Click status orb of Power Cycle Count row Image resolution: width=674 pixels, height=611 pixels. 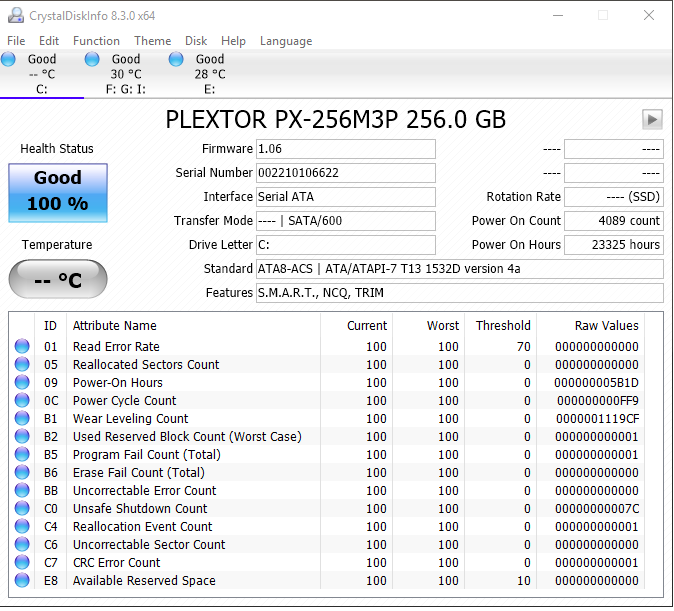pyautogui.click(x=22, y=400)
